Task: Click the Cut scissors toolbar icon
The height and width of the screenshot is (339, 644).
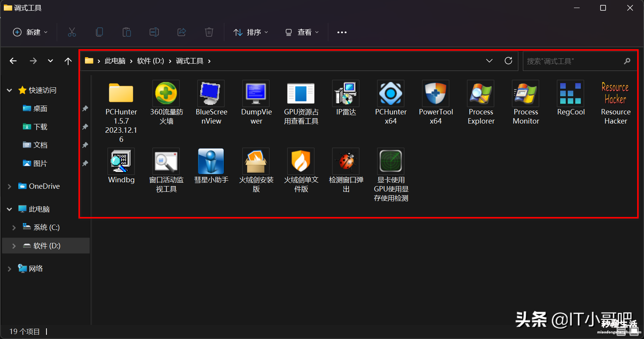Action: tap(72, 32)
